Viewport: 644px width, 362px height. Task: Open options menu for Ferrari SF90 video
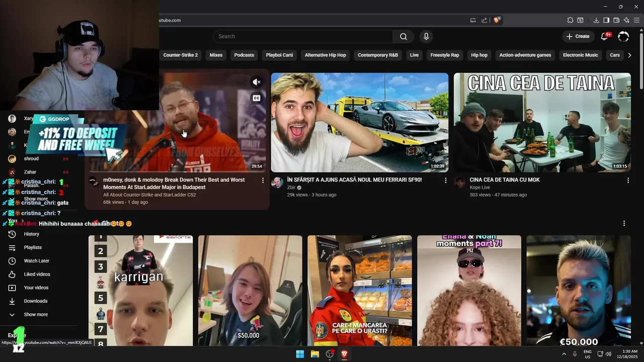click(445, 180)
